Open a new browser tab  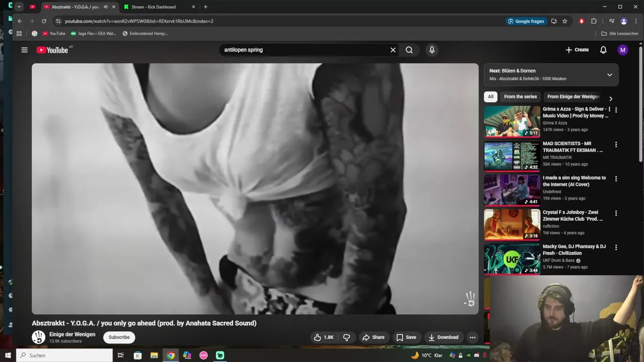click(x=205, y=7)
